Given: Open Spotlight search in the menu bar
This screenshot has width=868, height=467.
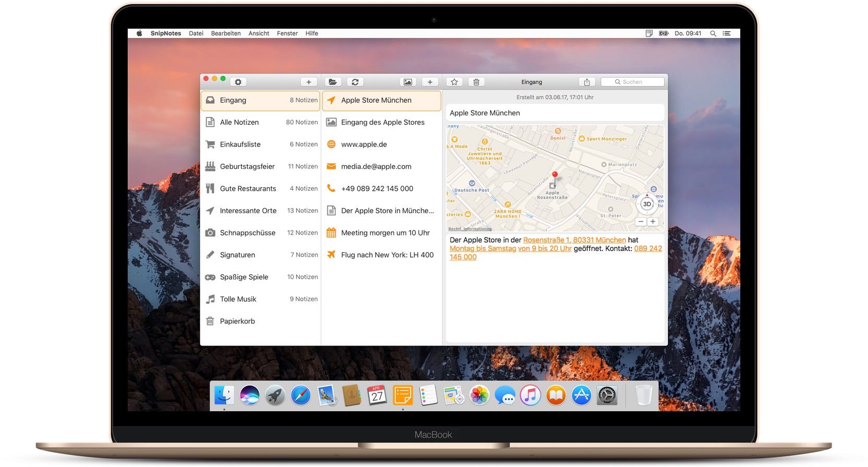Looking at the screenshot, I should coord(713,33).
